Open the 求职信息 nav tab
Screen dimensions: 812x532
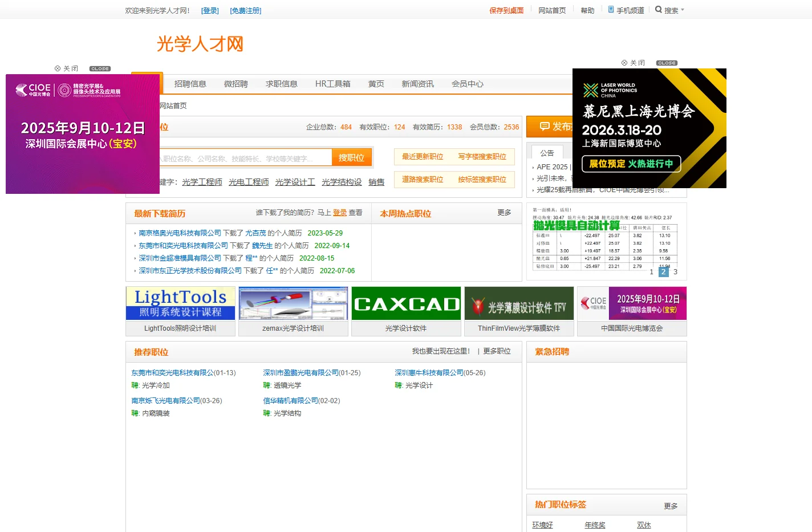click(x=281, y=84)
